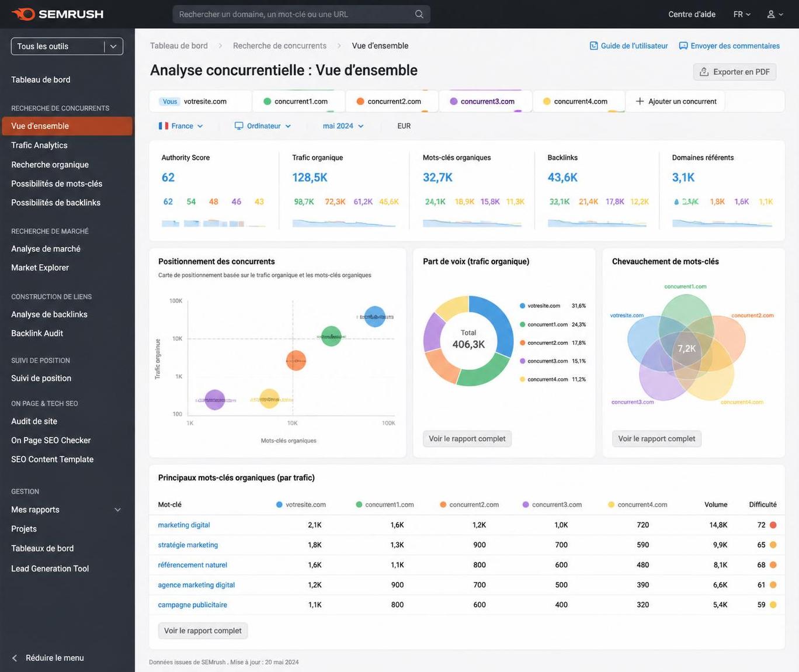The height and width of the screenshot is (672, 799).
Task: Click Envoyer des commentaires link
Action: (729, 46)
